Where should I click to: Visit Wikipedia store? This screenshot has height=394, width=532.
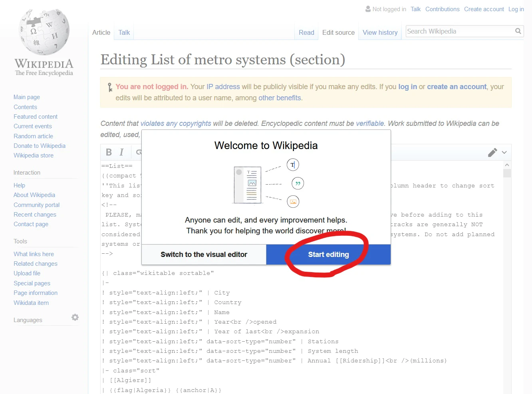tap(34, 155)
